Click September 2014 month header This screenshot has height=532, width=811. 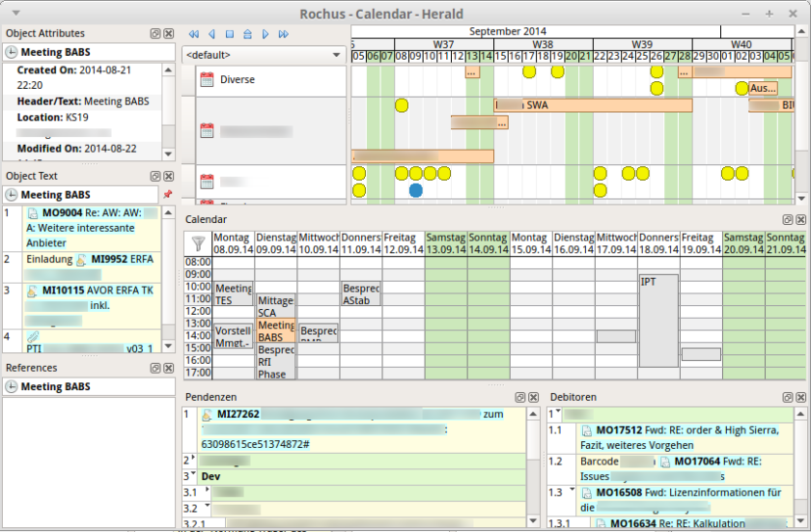coord(508,32)
